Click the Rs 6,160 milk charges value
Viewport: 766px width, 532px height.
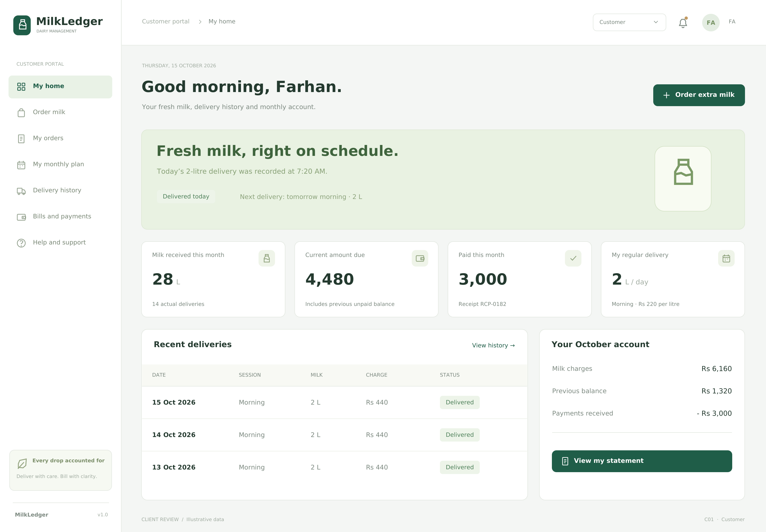(716, 369)
